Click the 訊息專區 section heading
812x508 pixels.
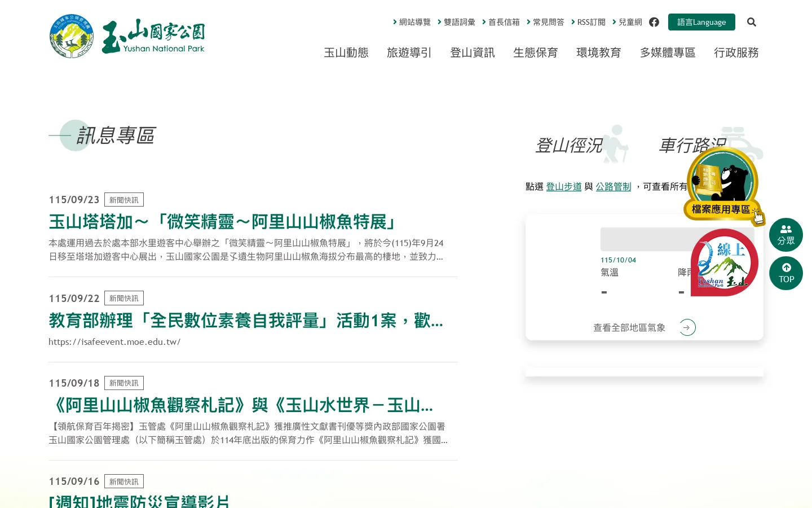[116, 135]
